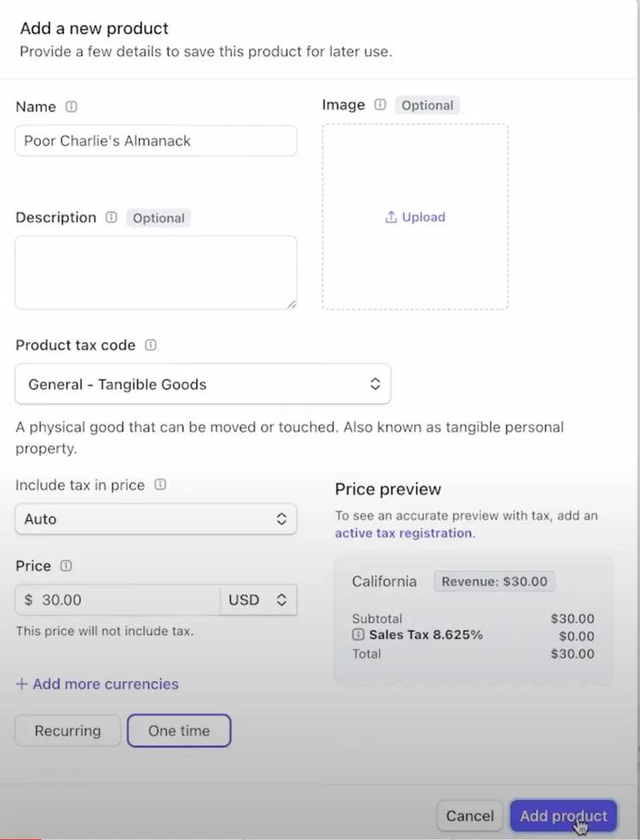Click the Price amount field showing 30.00

coord(121,600)
